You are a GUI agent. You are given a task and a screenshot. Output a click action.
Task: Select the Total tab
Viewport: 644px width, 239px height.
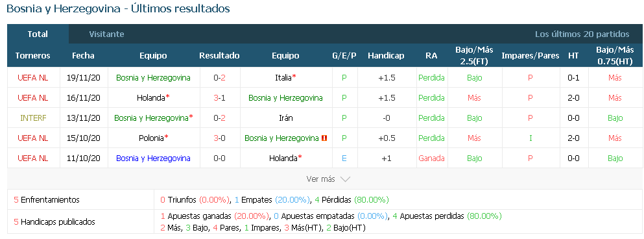[x=38, y=34]
